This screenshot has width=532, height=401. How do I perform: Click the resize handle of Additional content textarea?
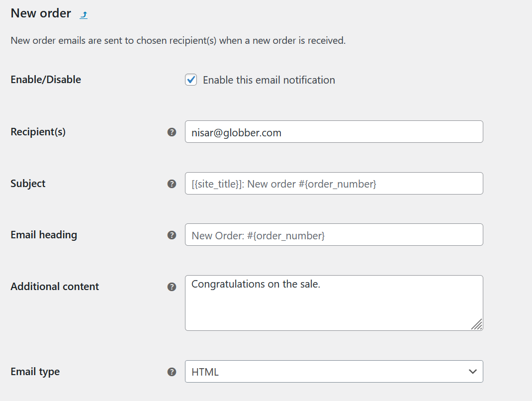[477, 324]
